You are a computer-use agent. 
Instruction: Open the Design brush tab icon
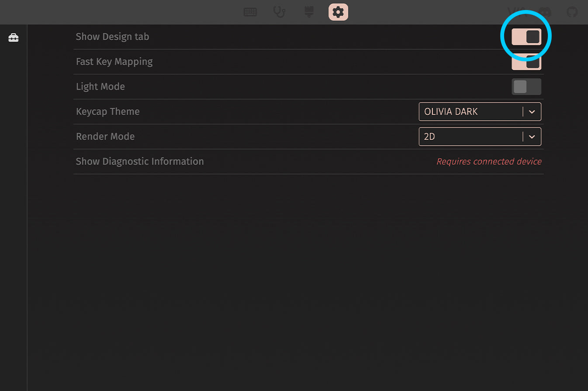(x=309, y=12)
